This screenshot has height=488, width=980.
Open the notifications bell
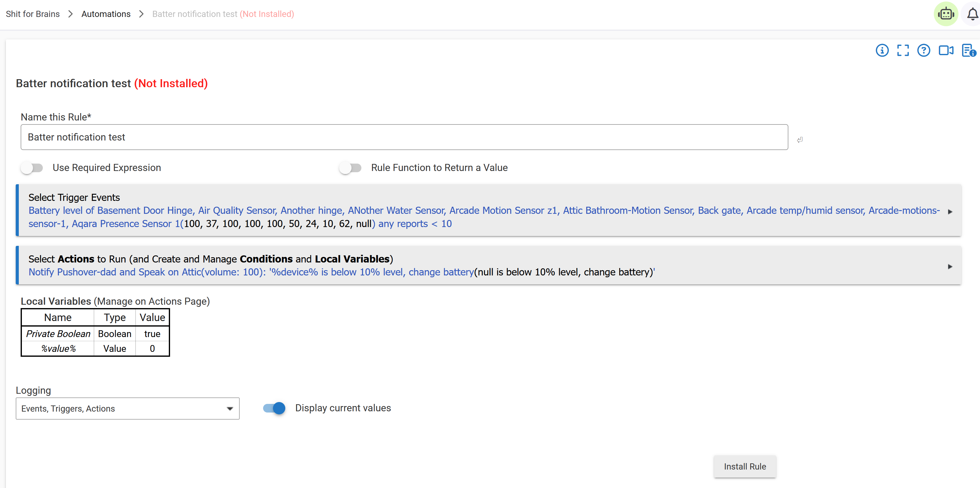tap(972, 14)
